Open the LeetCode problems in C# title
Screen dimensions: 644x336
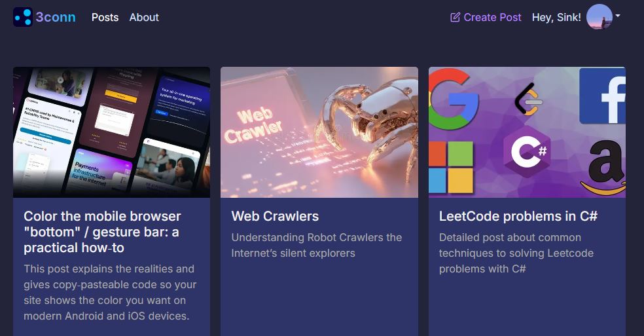pyautogui.click(x=518, y=216)
